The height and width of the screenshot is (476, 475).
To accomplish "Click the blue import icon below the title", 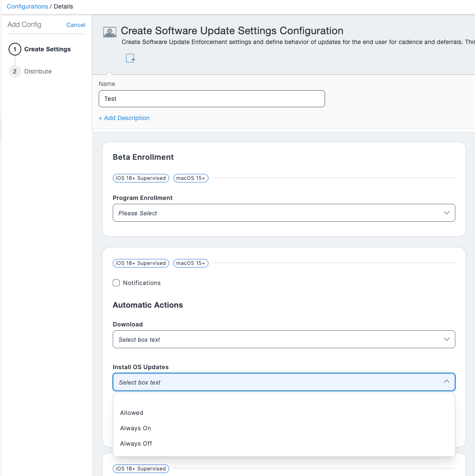I will (130, 58).
